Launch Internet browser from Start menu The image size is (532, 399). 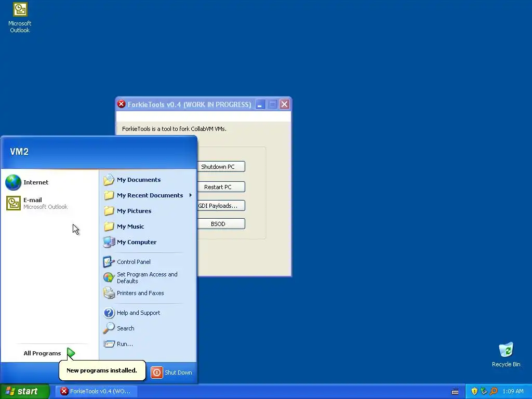tap(49, 182)
